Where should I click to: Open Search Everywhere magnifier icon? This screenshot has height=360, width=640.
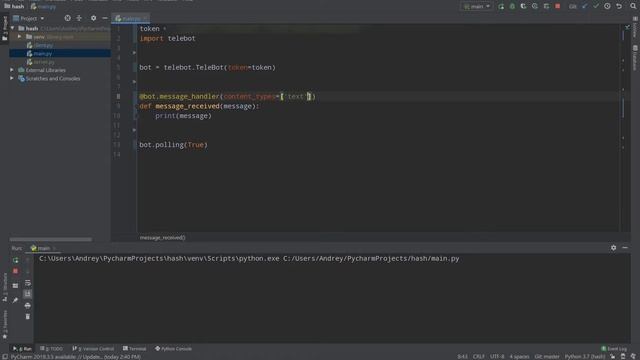click(633, 7)
